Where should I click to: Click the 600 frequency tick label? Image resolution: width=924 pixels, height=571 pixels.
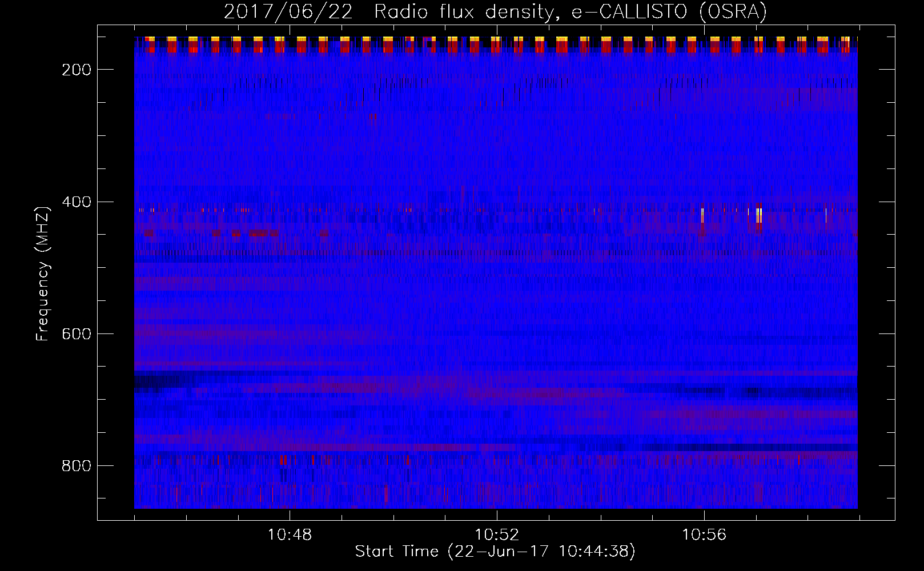click(77, 334)
